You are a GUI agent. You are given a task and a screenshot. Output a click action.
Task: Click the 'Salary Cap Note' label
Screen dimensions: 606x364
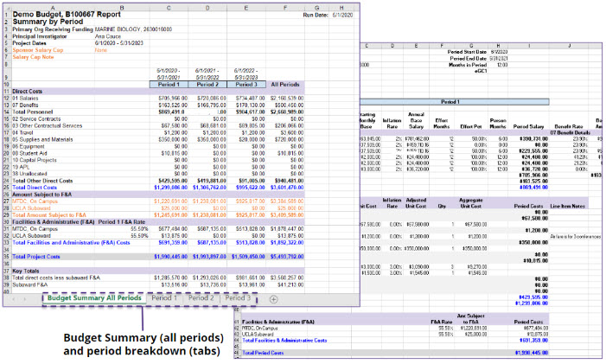click(x=33, y=57)
